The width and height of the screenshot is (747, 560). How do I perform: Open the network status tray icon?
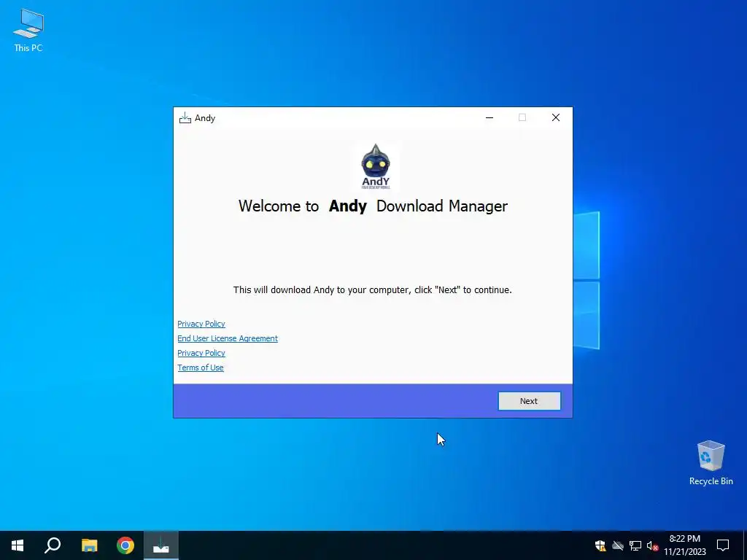(x=635, y=545)
